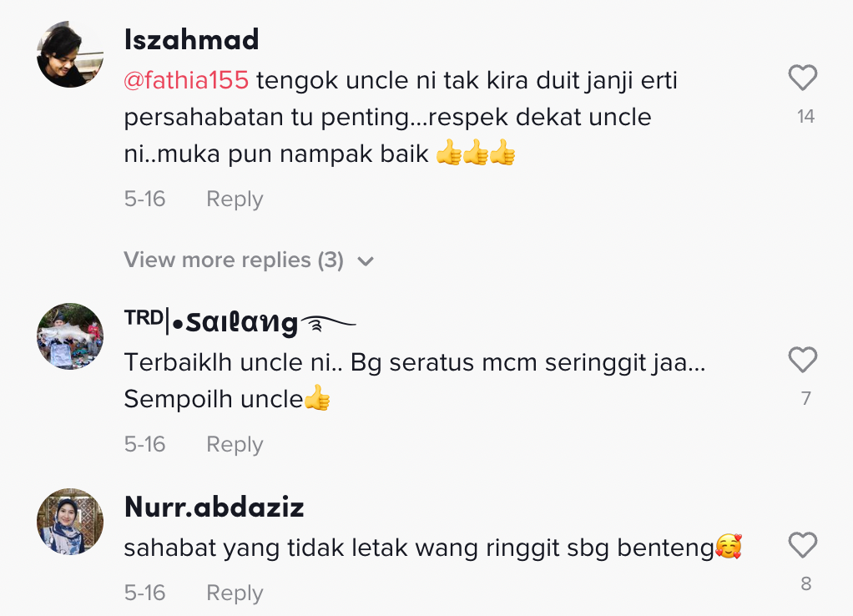The image size is (853, 616).
Task: Click the Nurr.abdaziz username
Action: (214, 507)
